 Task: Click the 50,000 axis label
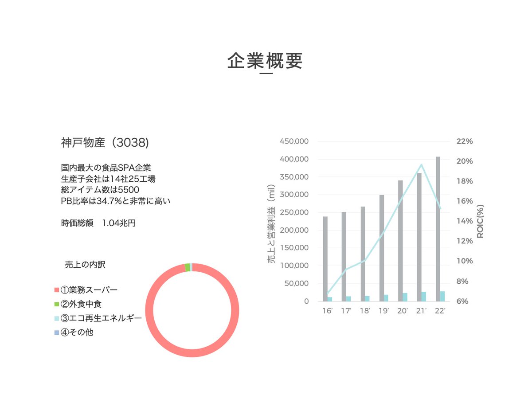coord(296,284)
